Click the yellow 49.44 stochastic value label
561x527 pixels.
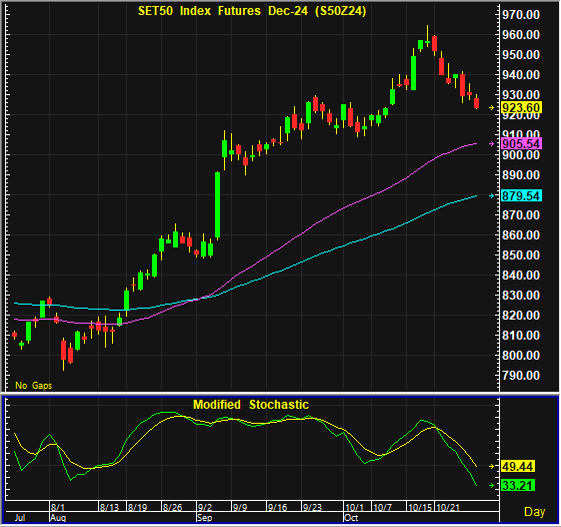(x=518, y=466)
